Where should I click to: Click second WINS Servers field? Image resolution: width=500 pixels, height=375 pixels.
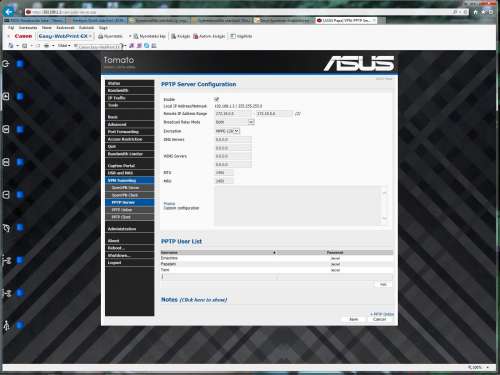[x=233, y=164]
